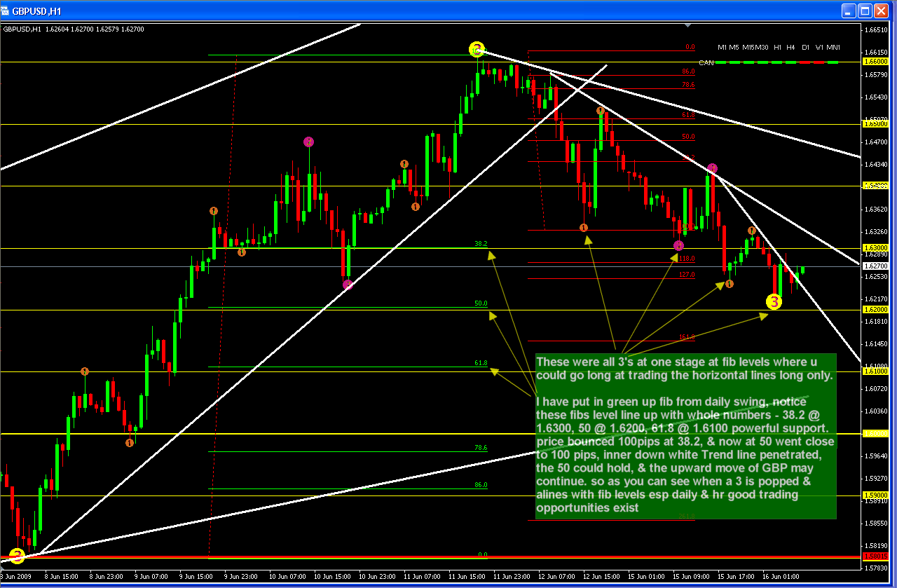Click the current price tag 1.62700
The image size is (897, 588).
[876, 266]
